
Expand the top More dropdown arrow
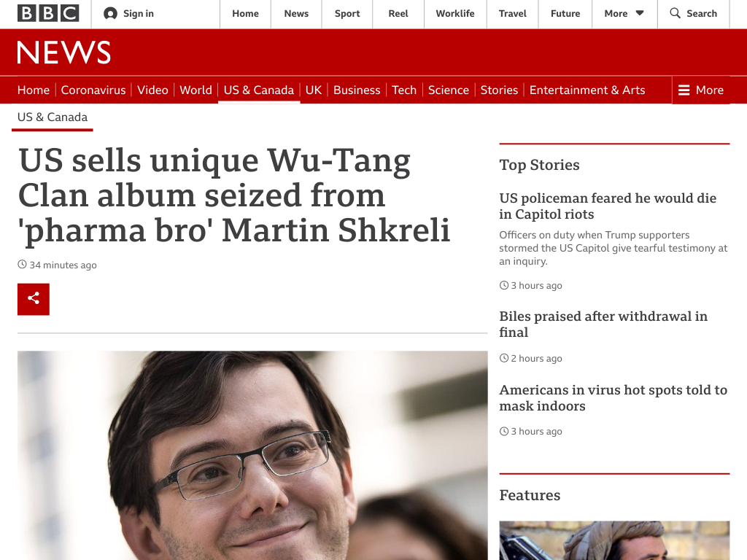click(x=640, y=13)
